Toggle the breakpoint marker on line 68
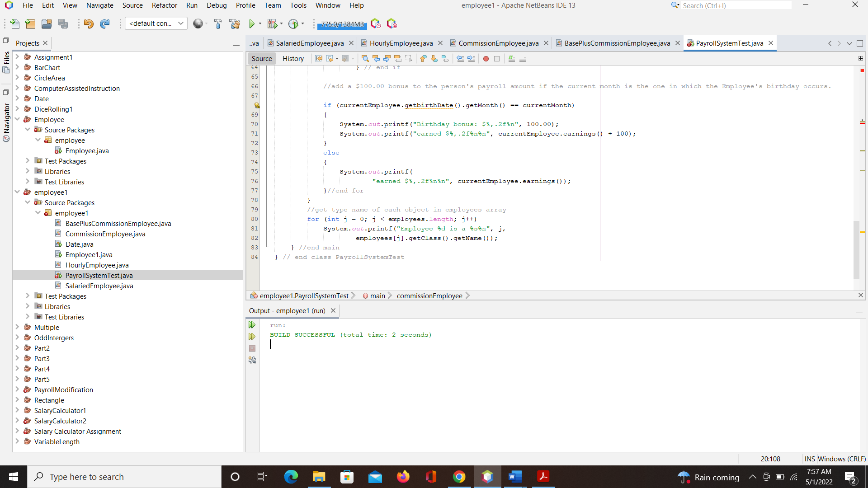 pos(256,105)
